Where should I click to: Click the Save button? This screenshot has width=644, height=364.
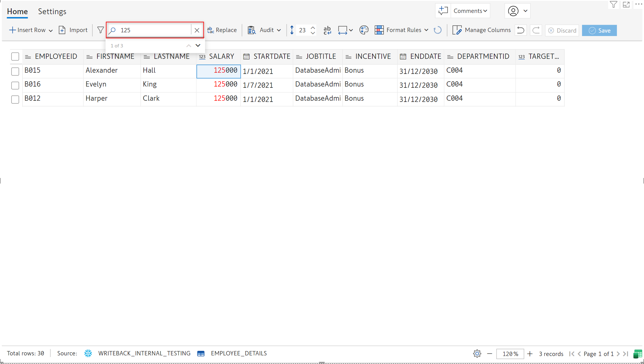pyautogui.click(x=599, y=30)
